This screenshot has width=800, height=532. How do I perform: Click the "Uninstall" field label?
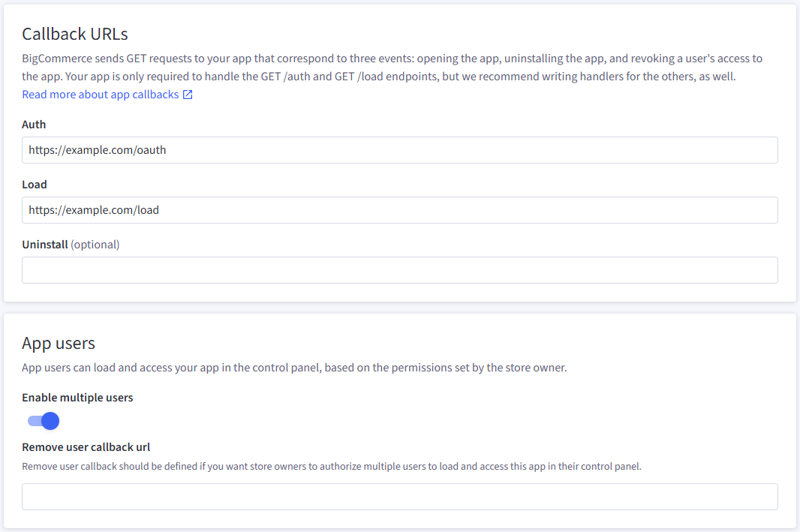click(45, 245)
